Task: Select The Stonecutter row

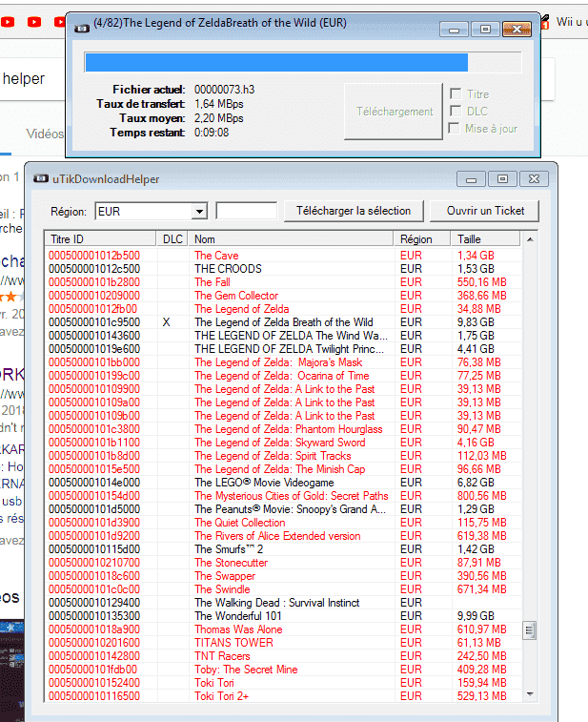Action: click(x=283, y=562)
